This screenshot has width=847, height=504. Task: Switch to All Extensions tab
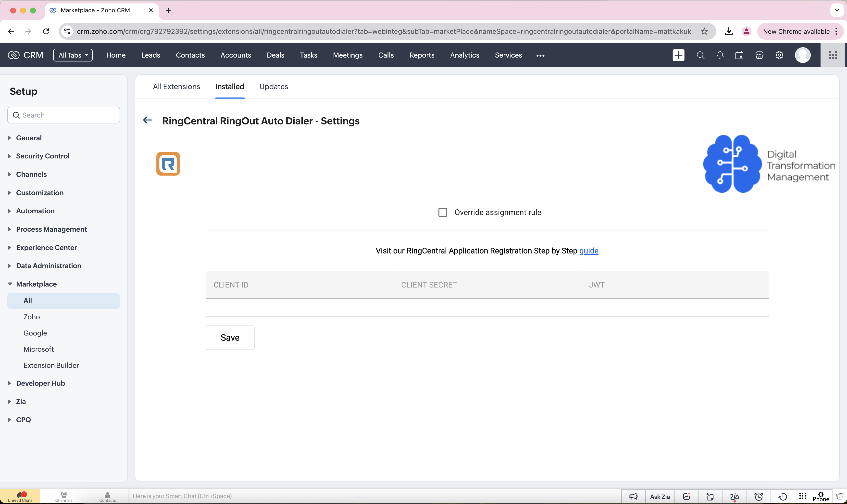click(176, 86)
